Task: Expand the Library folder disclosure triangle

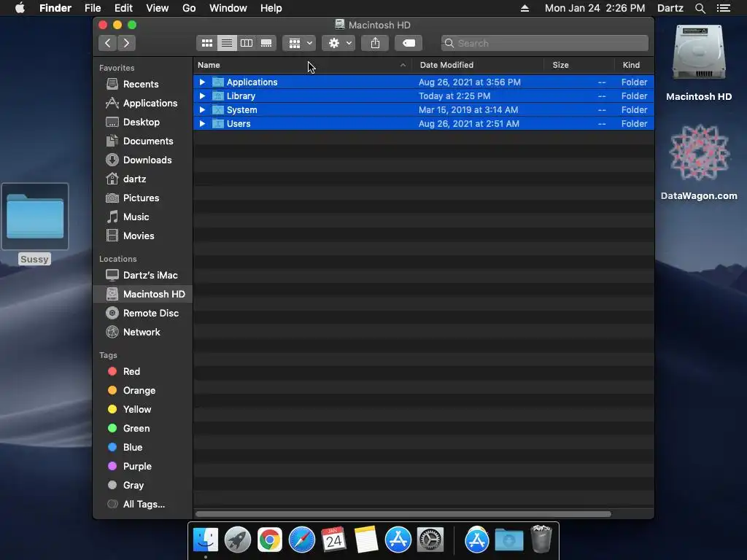Action: coord(203,96)
